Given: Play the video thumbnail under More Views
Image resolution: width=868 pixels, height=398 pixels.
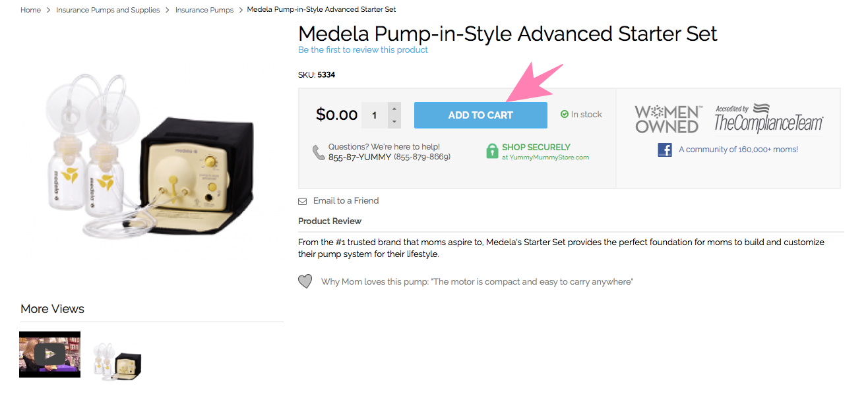Looking at the screenshot, I should coord(49,355).
